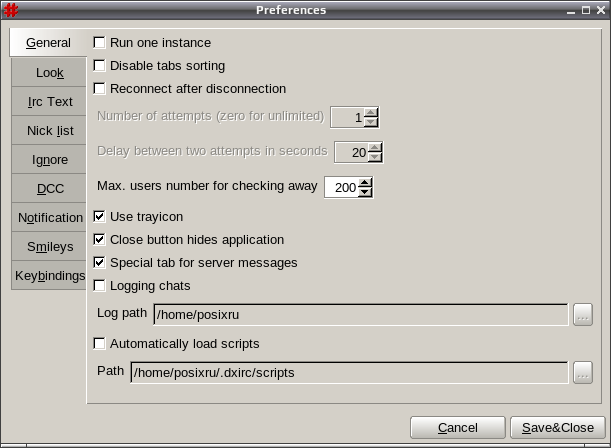Open the Irc Text tab
This screenshot has width=611, height=448.
49,101
